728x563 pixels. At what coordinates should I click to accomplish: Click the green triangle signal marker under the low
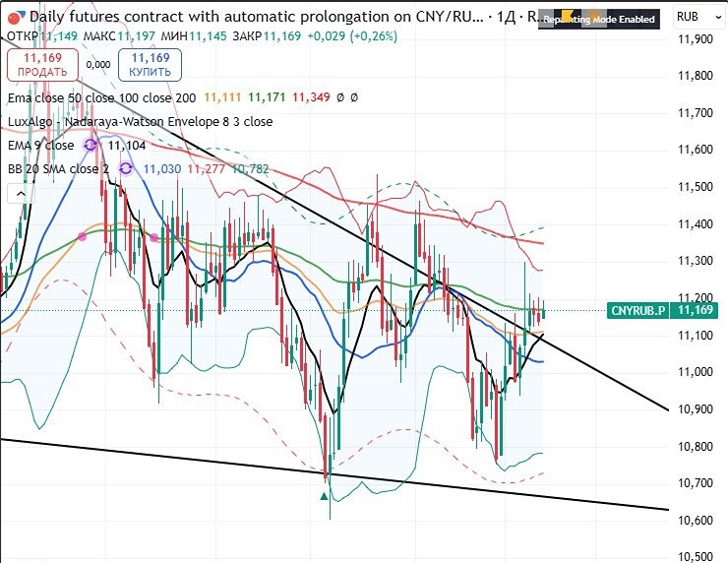[x=324, y=497]
